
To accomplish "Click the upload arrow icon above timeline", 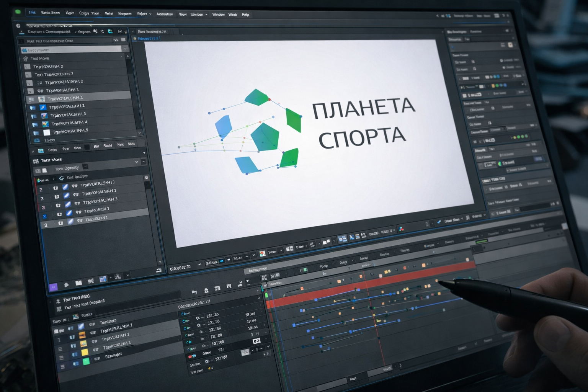I will coord(206,291).
